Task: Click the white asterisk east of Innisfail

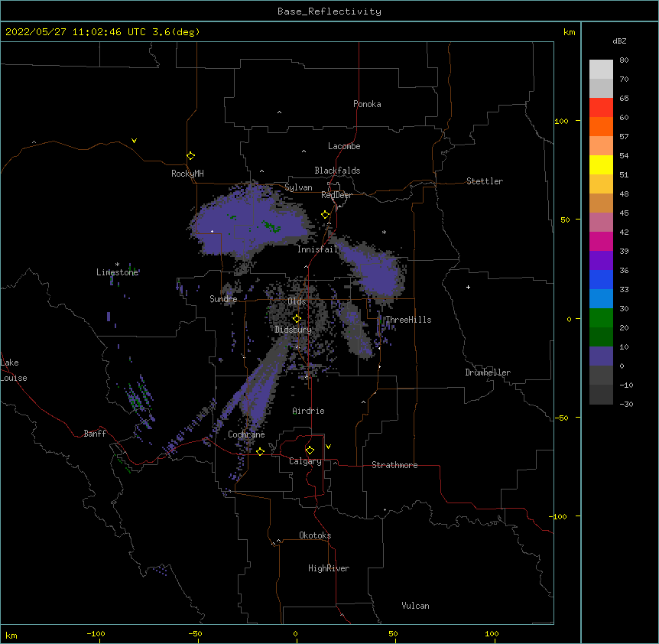Action: (384, 232)
